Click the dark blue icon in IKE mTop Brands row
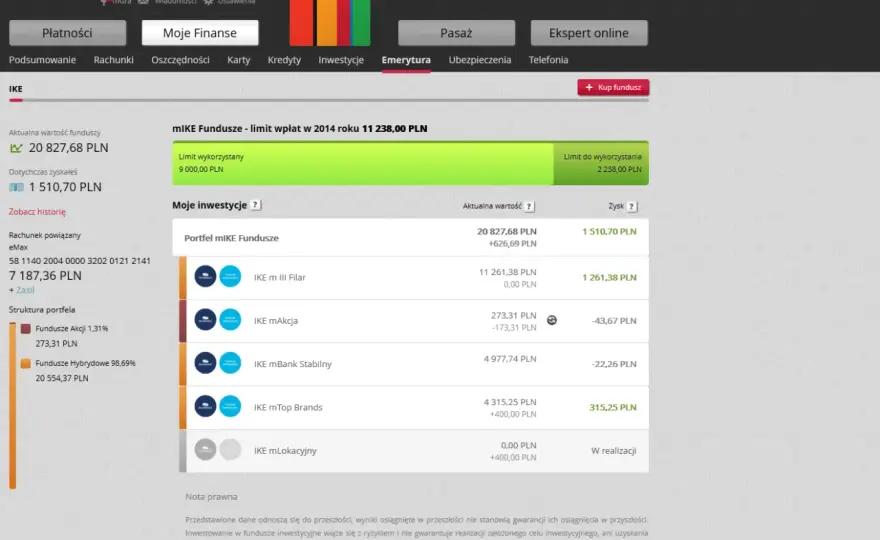880x540 pixels. pos(205,406)
